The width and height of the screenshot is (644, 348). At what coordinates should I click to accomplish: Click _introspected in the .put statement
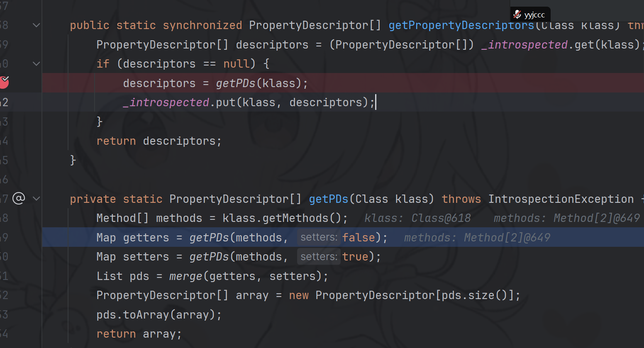(166, 102)
